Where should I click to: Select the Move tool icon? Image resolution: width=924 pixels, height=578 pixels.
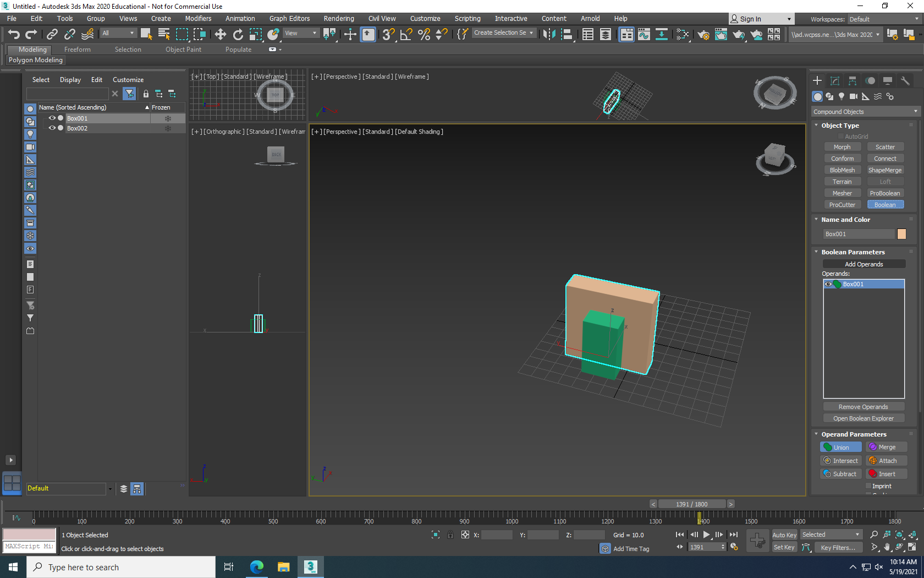220,34
